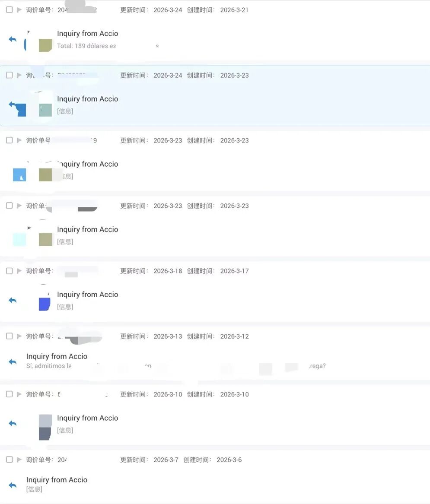Viewport: 430px width, 504px height.
Task: Click the reply arrow in the inquiry created 2026-3-17
Action: point(13,300)
